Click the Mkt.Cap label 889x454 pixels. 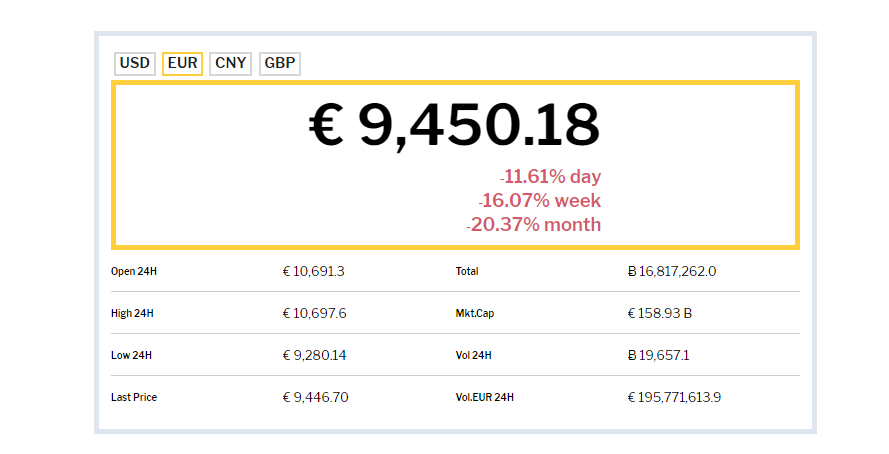pos(475,313)
